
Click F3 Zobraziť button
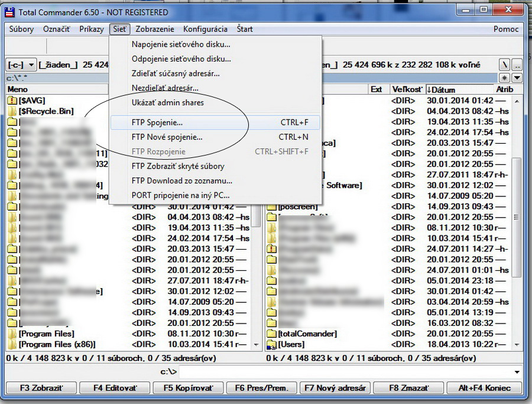click(x=41, y=387)
